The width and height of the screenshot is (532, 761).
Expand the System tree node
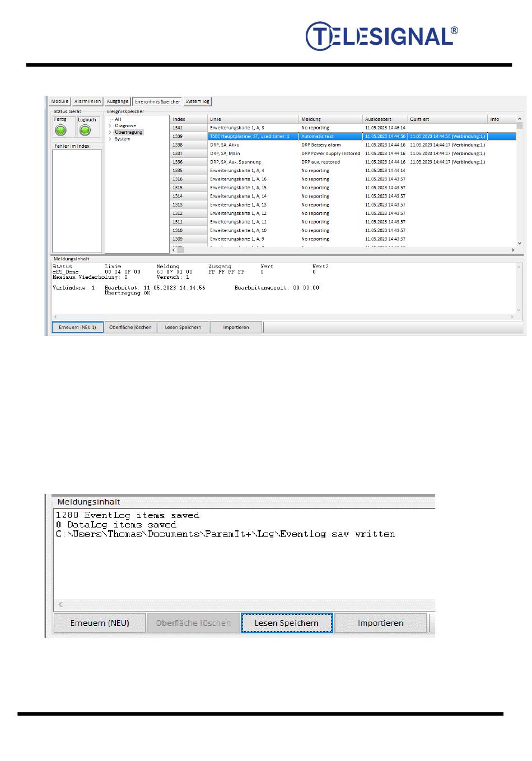click(110, 139)
